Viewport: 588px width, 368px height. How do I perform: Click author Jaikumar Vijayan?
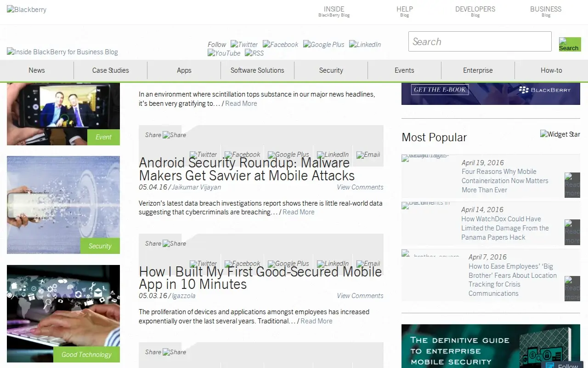(196, 187)
